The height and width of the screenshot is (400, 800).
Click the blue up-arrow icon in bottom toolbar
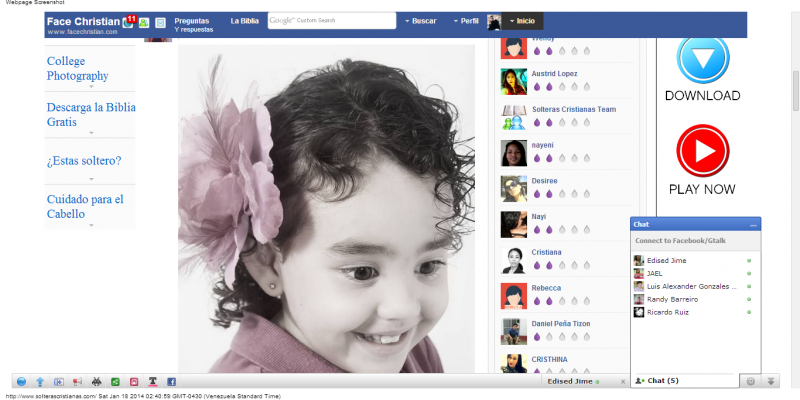[40, 382]
